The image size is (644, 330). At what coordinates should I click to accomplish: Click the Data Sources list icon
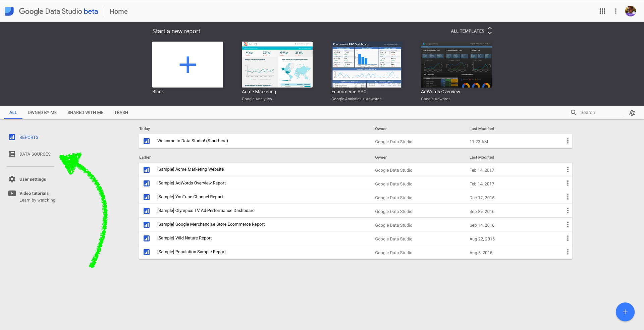12,154
